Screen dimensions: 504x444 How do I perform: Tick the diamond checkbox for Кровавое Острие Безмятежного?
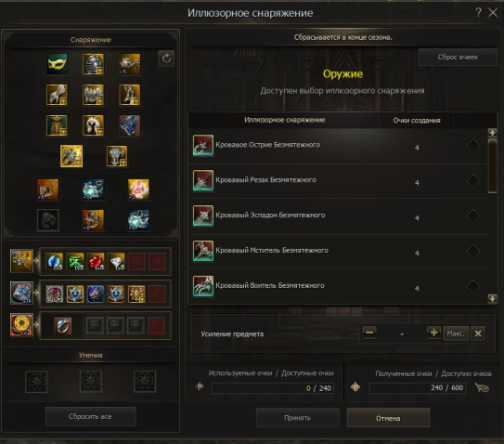[472, 146]
